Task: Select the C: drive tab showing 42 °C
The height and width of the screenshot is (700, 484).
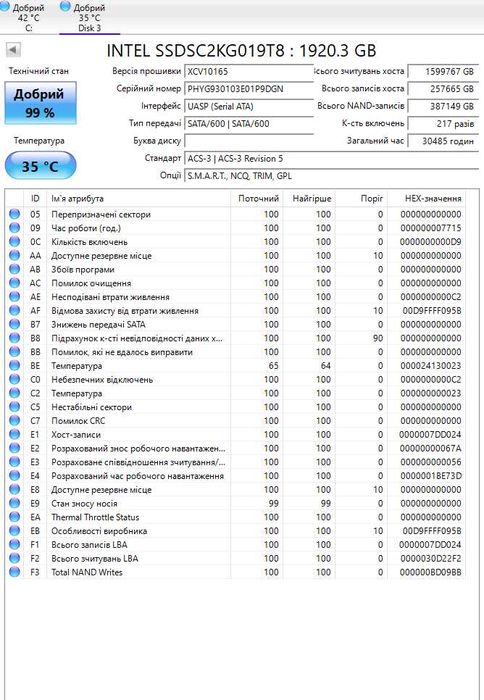Action: 25,18
